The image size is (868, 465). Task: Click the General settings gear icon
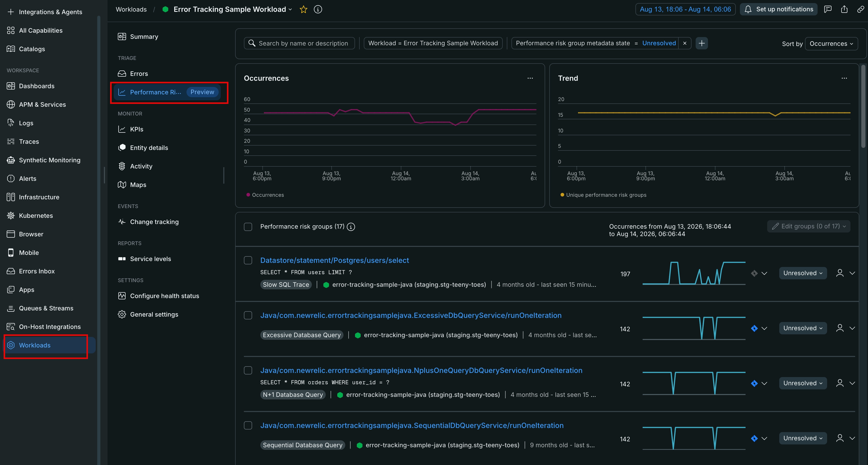[x=122, y=314]
